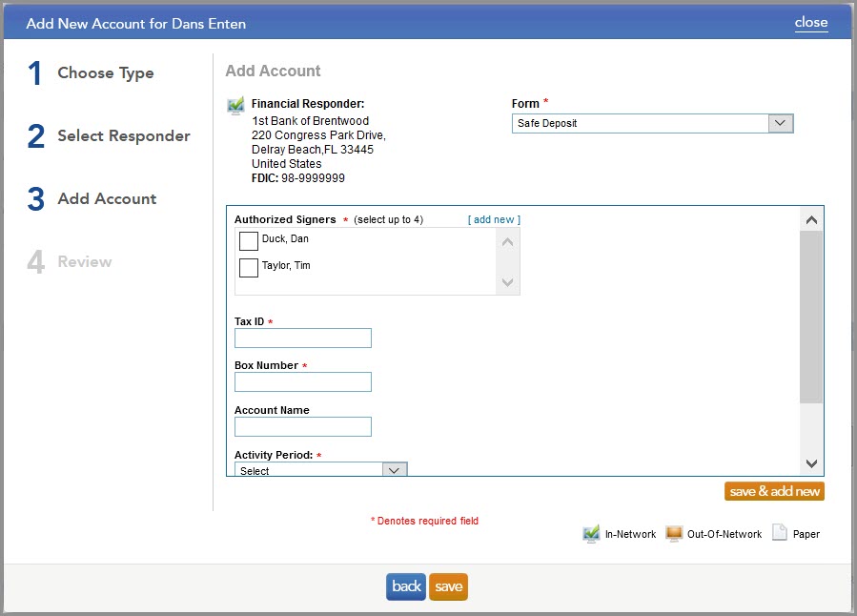The height and width of the screenshot is (616, 857).
Task: Click the close link in the title bar
Action: (x=811, y=22)
